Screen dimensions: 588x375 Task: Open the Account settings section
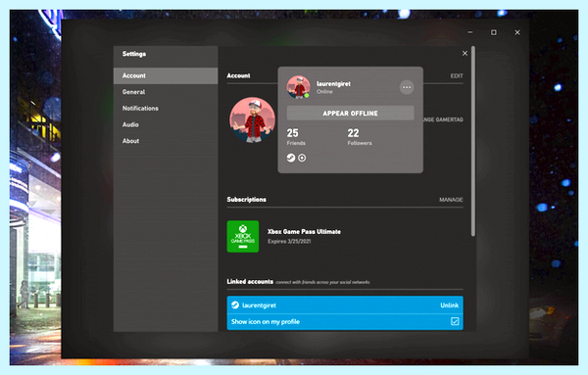click(166, 75)
